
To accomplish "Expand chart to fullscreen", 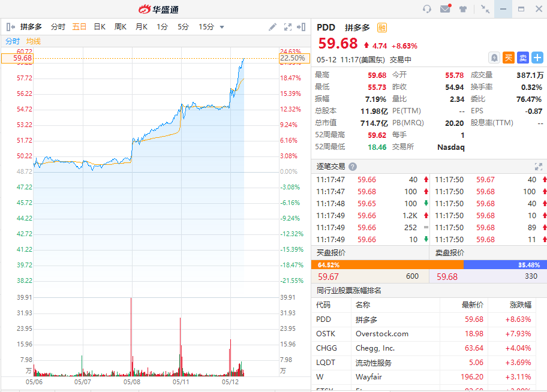I will point(288,27).
